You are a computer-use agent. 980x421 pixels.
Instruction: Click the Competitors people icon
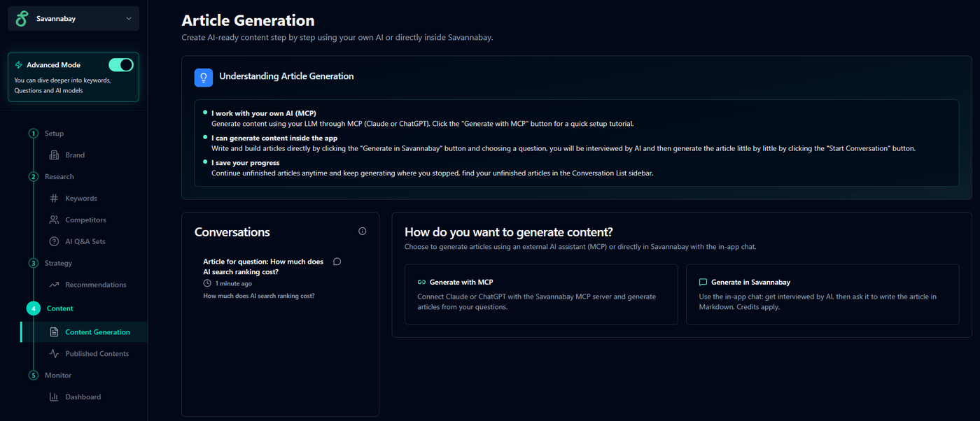(54, 220)
